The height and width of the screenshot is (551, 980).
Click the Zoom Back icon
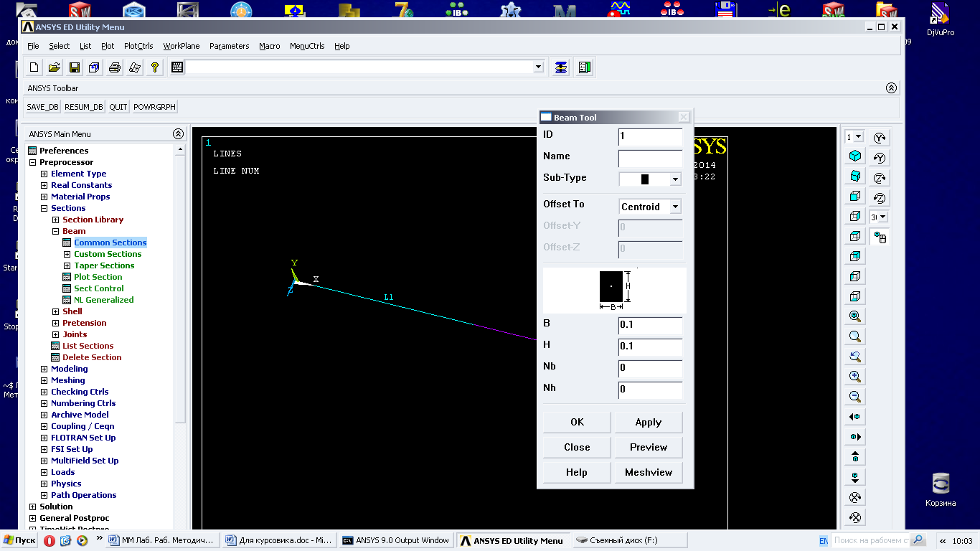point(855,357)
